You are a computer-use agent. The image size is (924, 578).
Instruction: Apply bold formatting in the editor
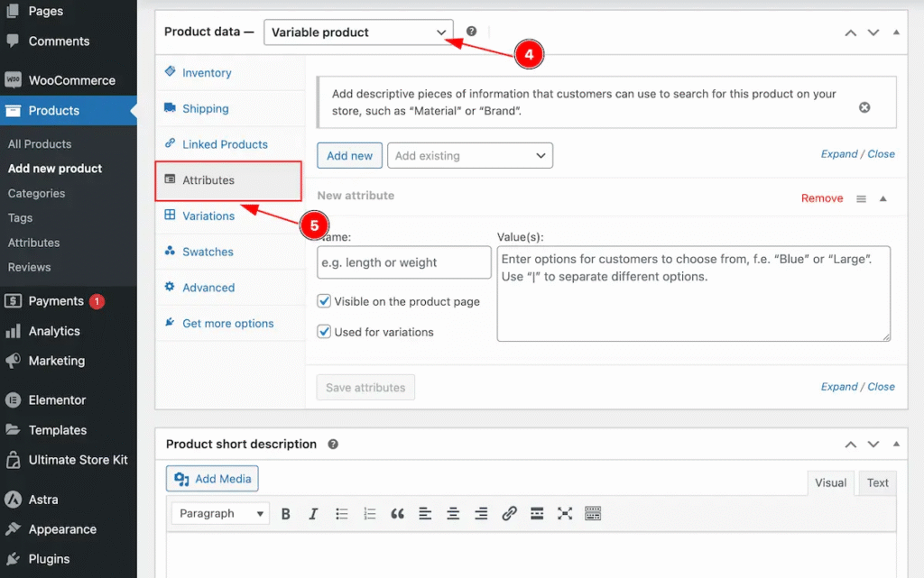(x=286, y=514)
